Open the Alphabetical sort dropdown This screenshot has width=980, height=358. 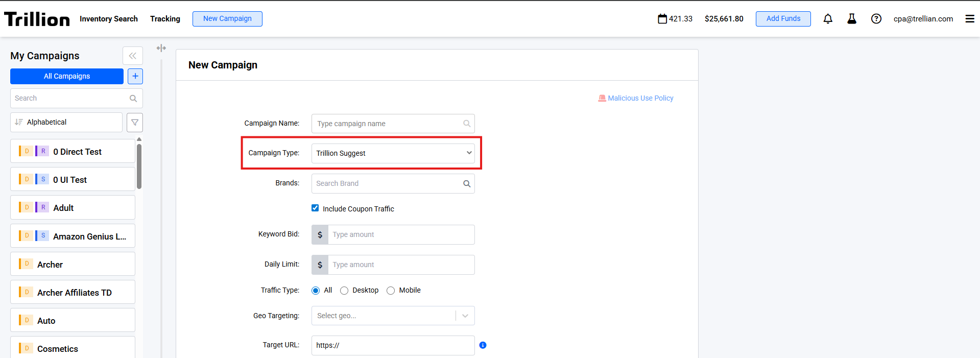tap(66, 123)
